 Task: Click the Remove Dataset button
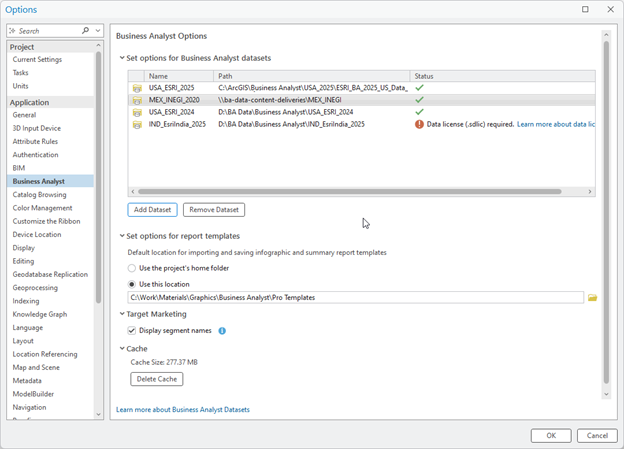click(214, 210)
